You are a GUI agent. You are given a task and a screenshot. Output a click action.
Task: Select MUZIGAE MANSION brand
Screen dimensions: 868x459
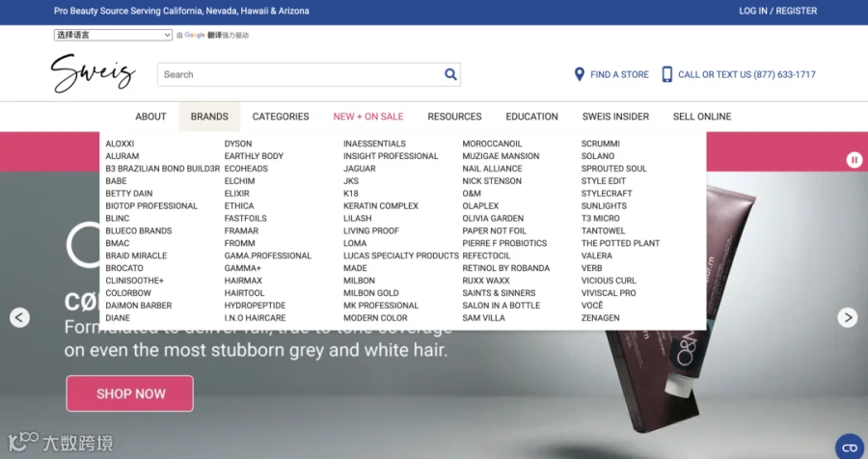(x=501, y=156)
